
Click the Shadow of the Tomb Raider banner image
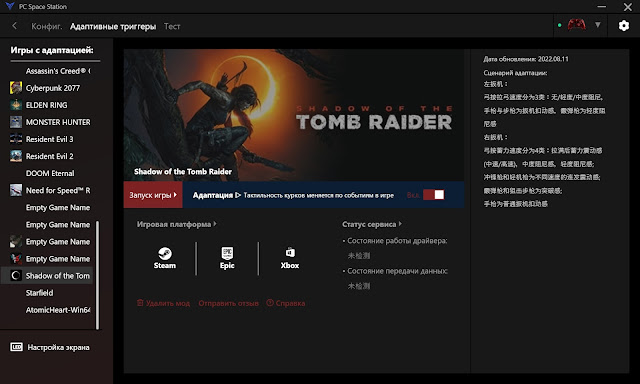point(294,115)
